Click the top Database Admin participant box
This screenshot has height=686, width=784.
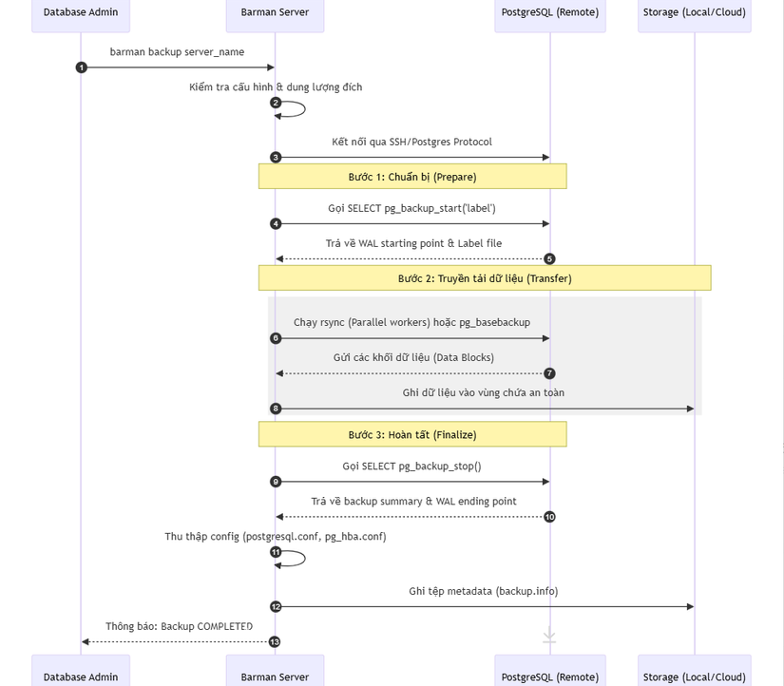coord(81,14)
